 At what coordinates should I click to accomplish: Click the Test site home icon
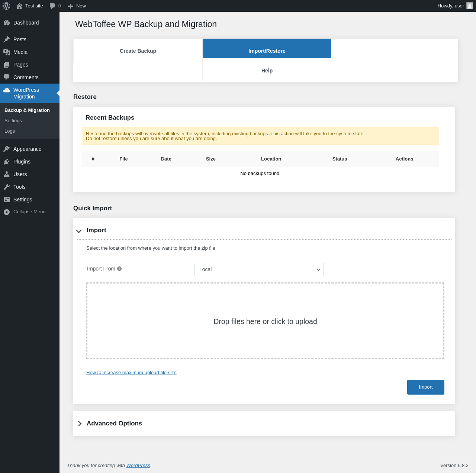(x=19, y=6)
